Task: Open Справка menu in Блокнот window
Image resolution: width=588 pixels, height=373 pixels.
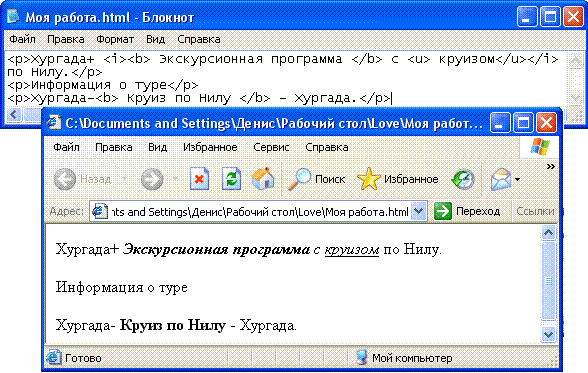Action: pos(199,39)
